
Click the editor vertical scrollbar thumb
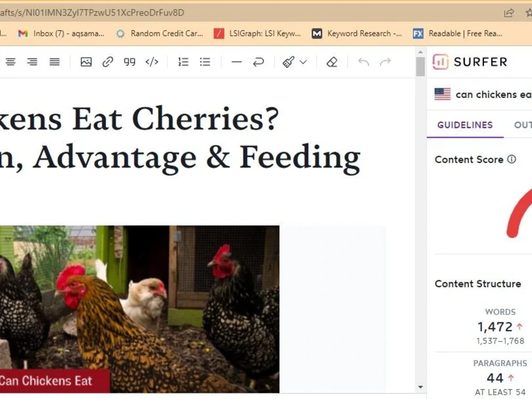point(420,66)
